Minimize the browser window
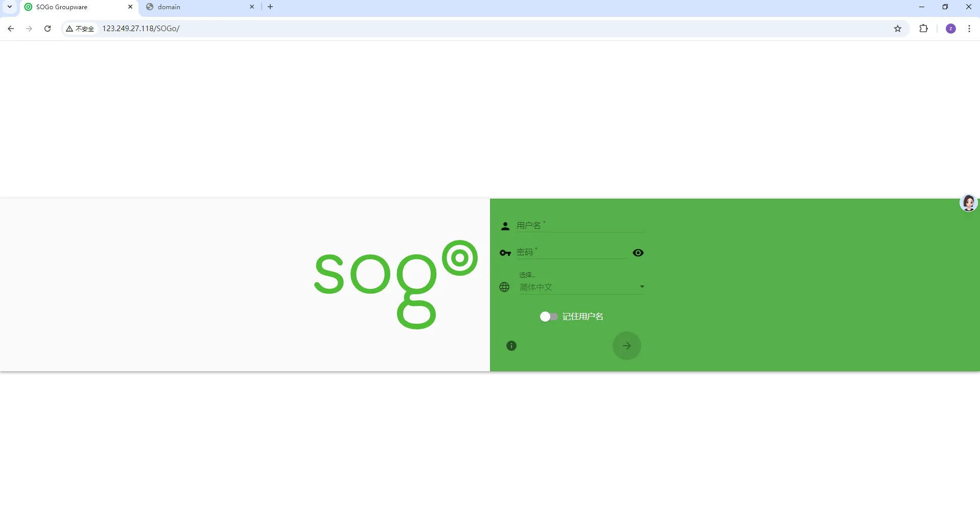 point(922,7)
